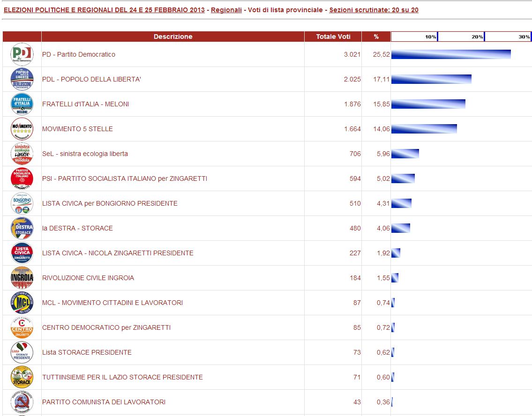Click the CENTRO DEMOCRATICO per ZINGARETTI row text

click(x=106, y=327)
